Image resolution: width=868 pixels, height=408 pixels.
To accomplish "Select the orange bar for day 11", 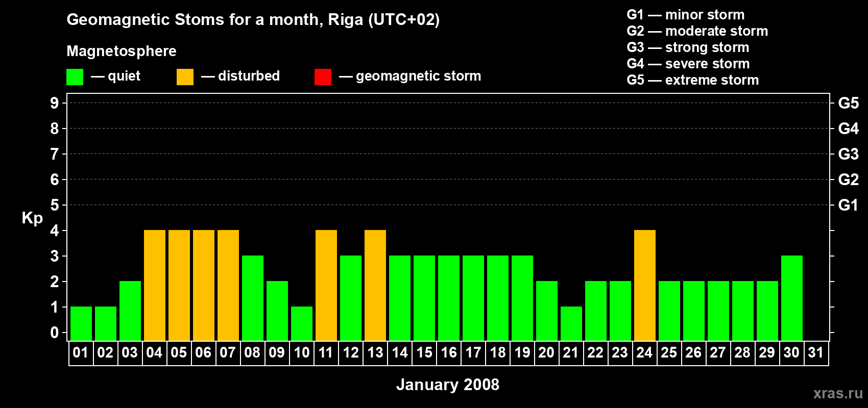I will (x=326, y=285).
